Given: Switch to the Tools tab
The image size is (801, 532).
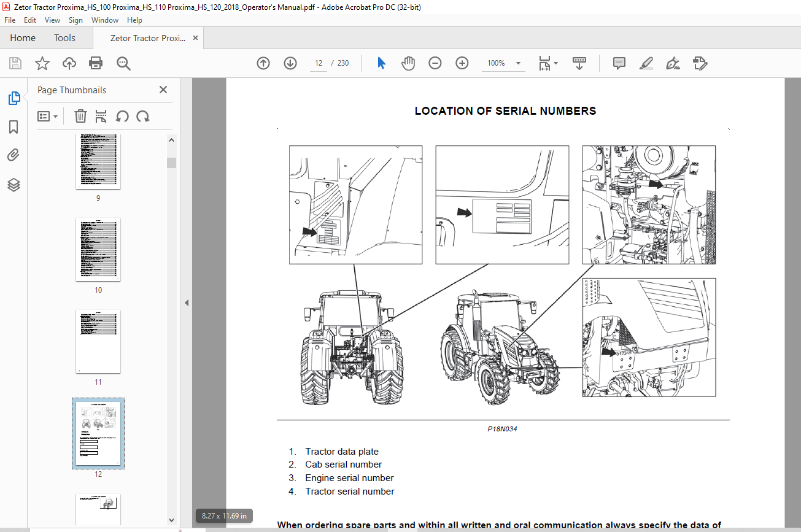Looking at the screenshot, I should point(64,38).
